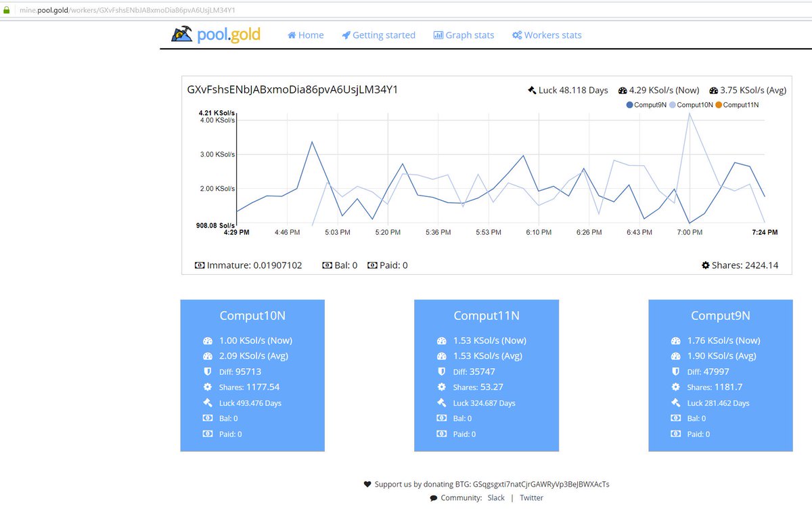
Task: Click the speedometer icon beside 4.29 KSol/s (Now)
Action: (x=623, y=90)
